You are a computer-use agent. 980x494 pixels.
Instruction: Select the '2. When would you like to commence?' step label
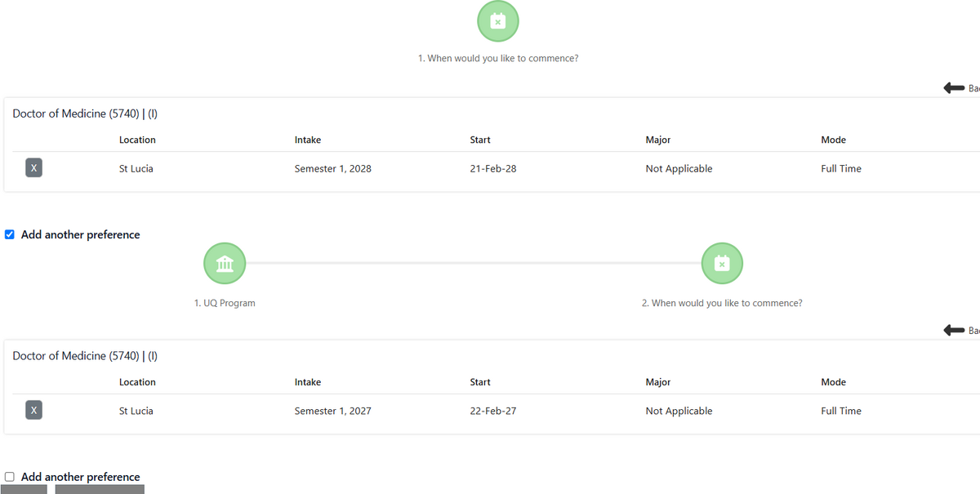[x=722, y=303]
